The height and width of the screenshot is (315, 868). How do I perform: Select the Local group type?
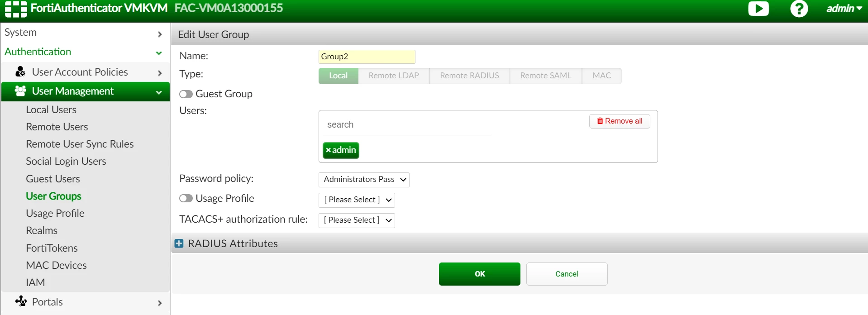[x=339, y=76]
